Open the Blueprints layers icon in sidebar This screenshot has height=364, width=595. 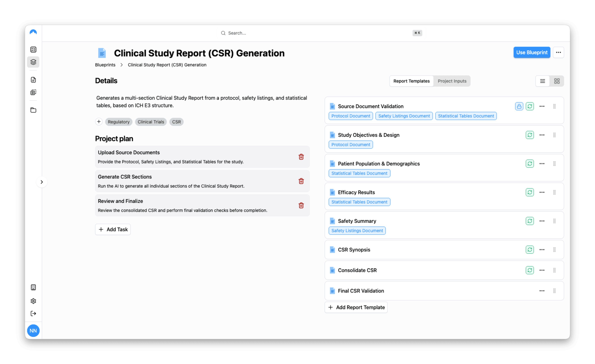click(x=33, y=62)
